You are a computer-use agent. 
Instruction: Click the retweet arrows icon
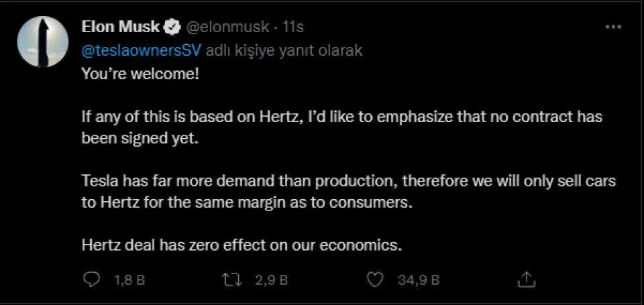(x=231, y=279)
